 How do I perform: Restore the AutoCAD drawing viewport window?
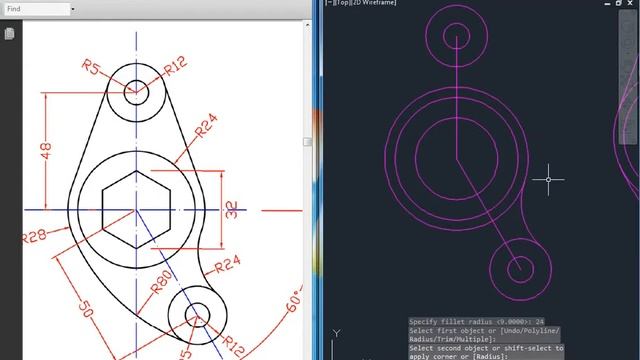tap(619, 3)
